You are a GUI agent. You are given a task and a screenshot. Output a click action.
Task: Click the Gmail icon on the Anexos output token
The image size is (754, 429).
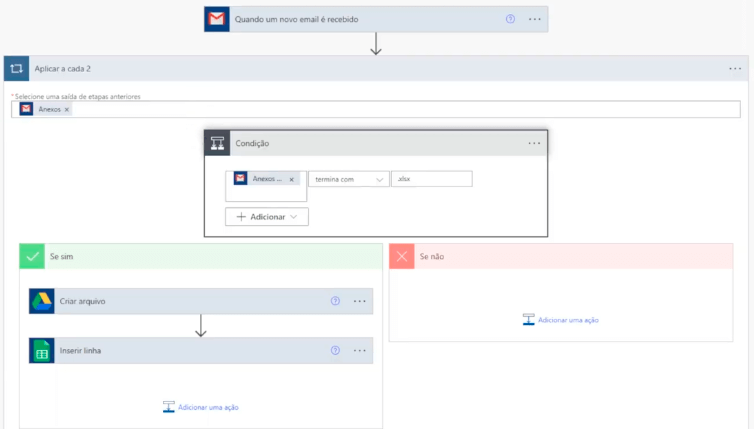26,109
